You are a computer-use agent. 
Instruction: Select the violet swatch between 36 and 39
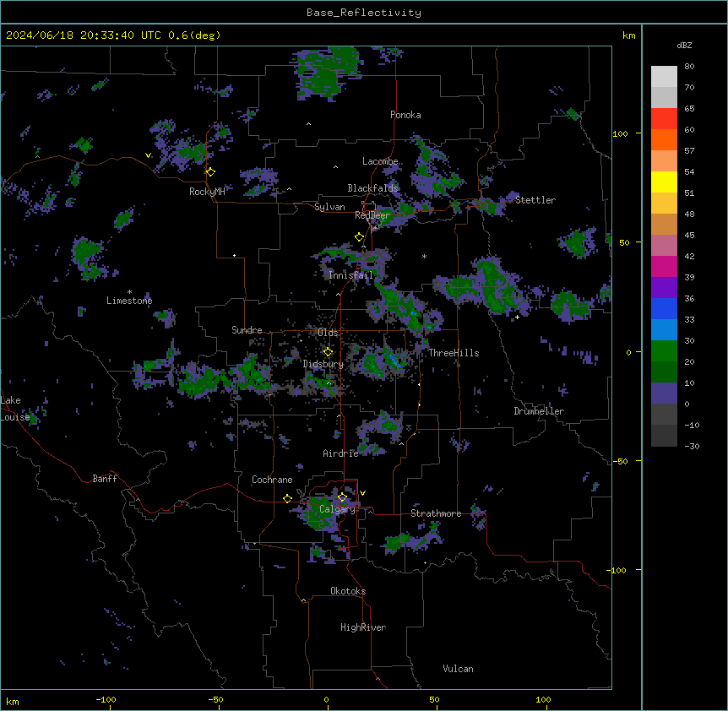coord(664,288)
